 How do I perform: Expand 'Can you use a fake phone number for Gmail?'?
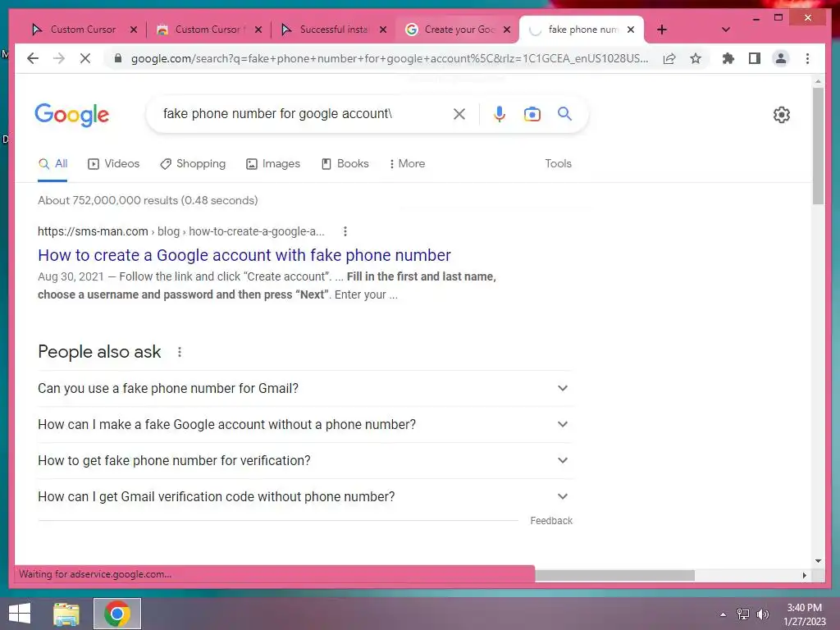coord(304,388)
